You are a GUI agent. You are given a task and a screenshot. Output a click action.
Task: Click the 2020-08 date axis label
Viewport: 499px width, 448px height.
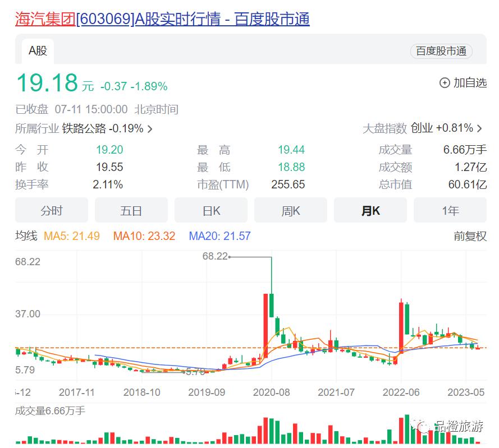tap(272, 392)
